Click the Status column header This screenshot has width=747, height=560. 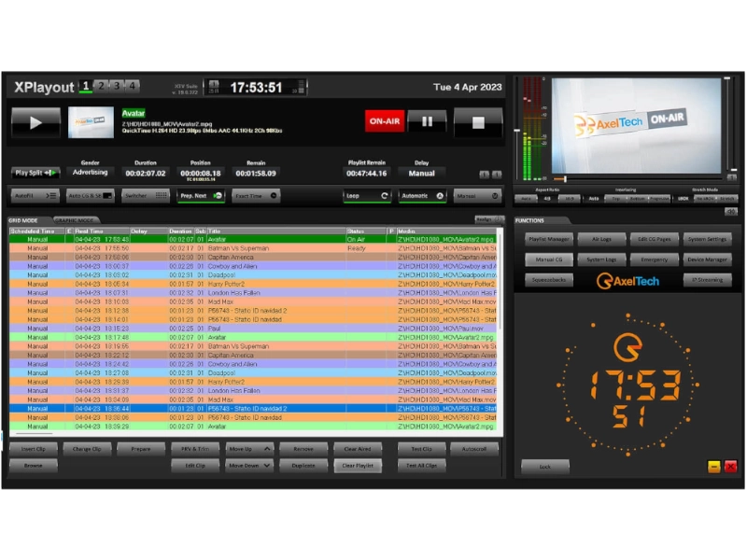(366, 231)
